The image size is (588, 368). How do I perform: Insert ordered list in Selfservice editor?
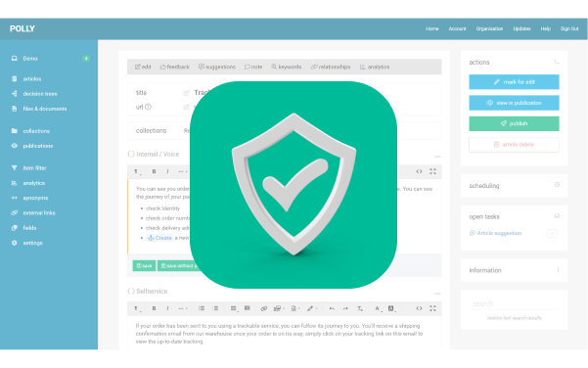click(215, 308)
